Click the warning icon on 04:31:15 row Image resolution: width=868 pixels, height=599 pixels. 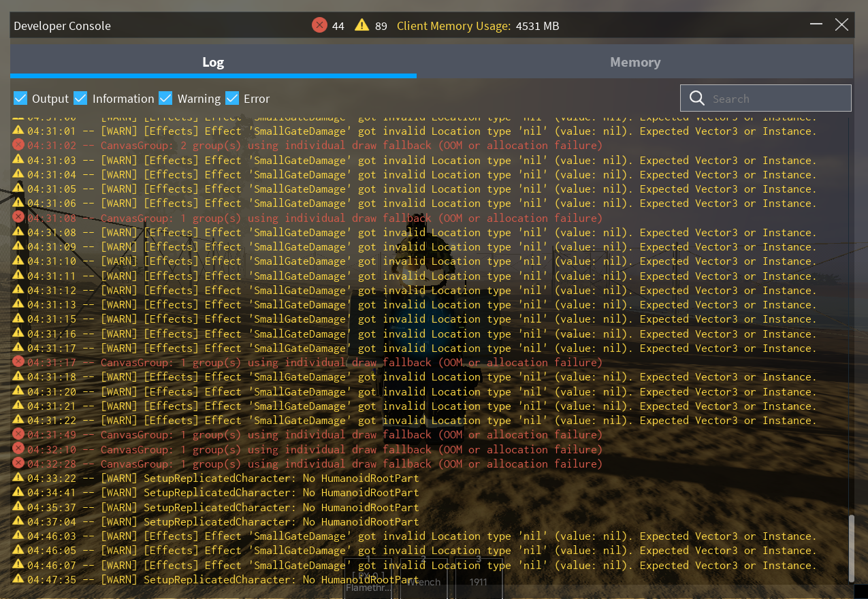pos(18,318)
